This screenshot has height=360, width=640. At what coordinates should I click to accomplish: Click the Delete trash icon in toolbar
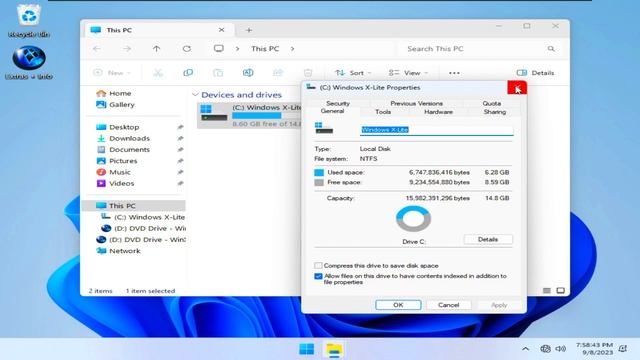pos(308,73)
